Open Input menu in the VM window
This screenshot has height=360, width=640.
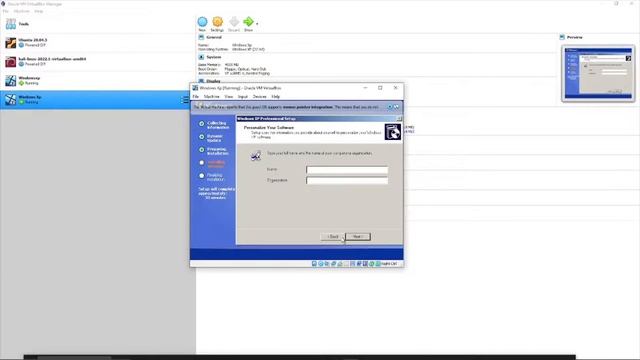coord(243,97)
